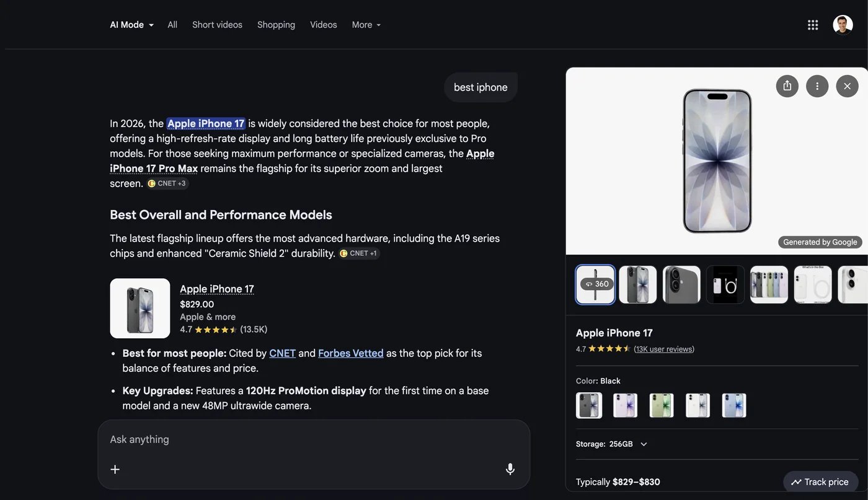The width and height of the screenshot is (868, 500).
Task: Select the black-background gallery thumbnail
Action: click(x=725, y=284)
